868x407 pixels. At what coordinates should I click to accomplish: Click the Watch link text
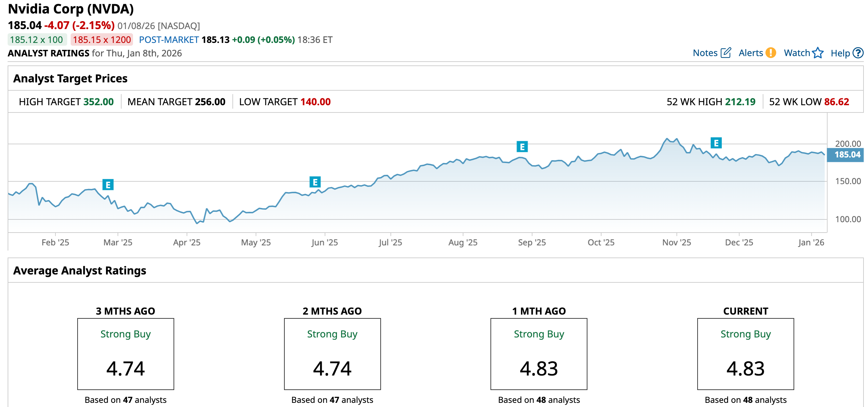click(797, 53)
